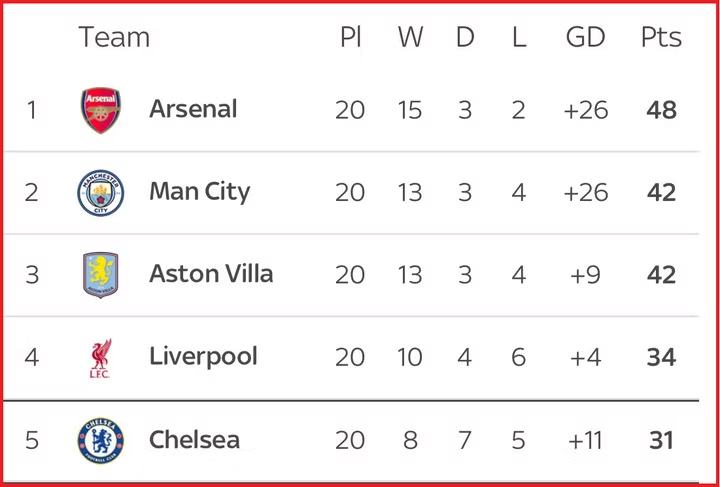Click the W column header

tap(410, 38)
